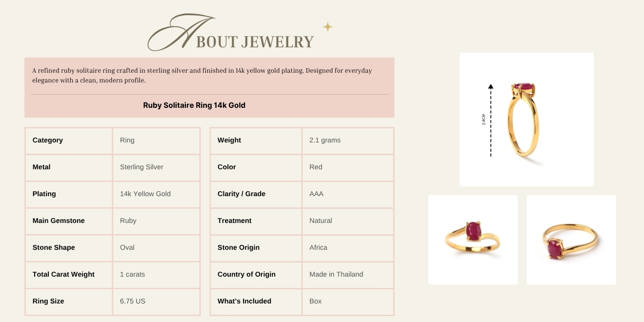Select the Category row label
The image size is (644, 322).
tap(48, 140)
